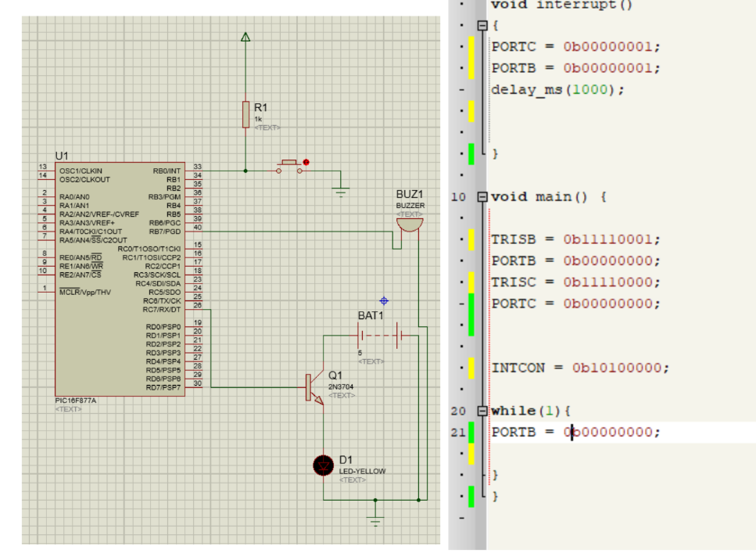
Task: Click the RC7/RX/DT pin label
Action: [x=162, y=310]
